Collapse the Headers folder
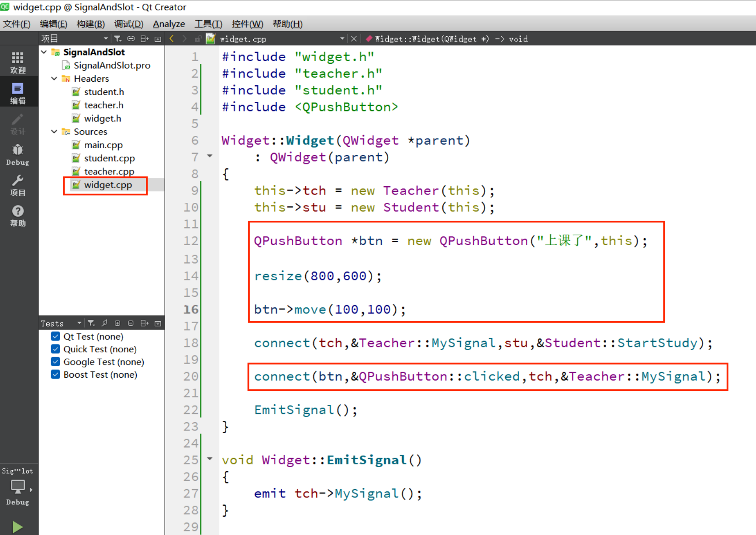The width and height of the screenshot is (756, 535). [x=54, y=79]
